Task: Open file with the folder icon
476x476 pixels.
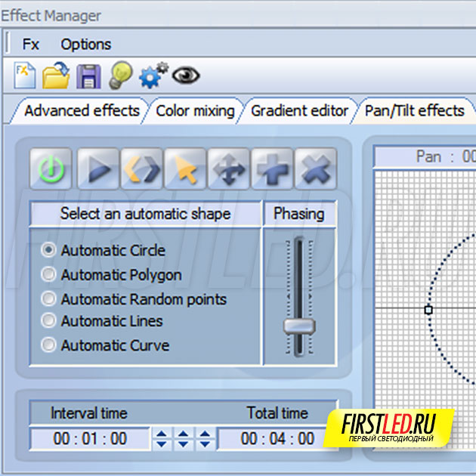Action: click(56, 76)
